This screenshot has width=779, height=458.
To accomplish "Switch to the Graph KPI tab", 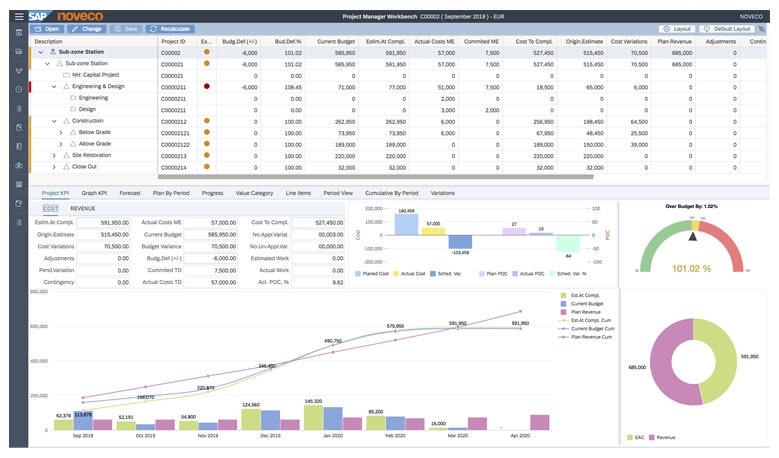I will (x=94, y=193).
